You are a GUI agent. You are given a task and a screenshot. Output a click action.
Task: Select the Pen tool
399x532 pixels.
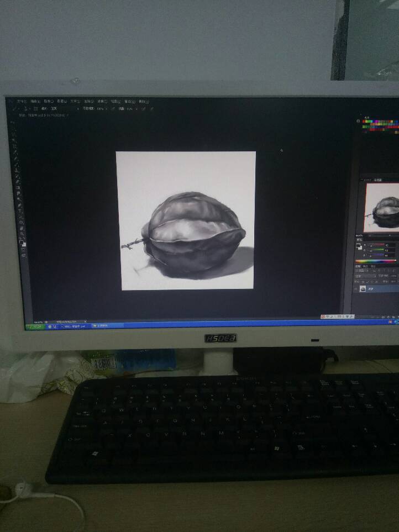pyautogui.click(x=19, y=205)
